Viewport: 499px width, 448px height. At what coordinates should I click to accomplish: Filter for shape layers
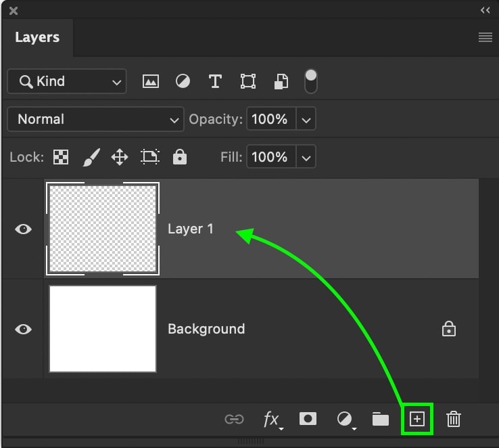pos(248,82)
